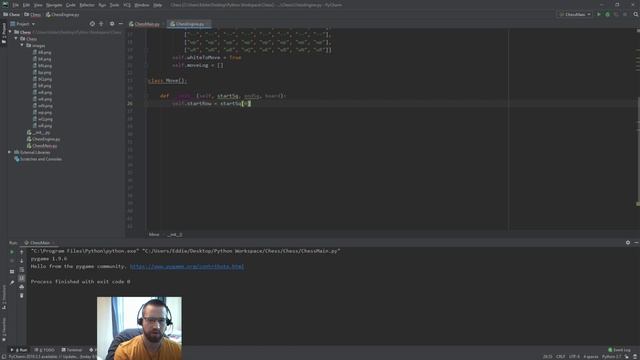Viewport: 640px width, 360px height.
Task: Toggle the vertical Favorites tool window tab
Action: pos(4,329)
